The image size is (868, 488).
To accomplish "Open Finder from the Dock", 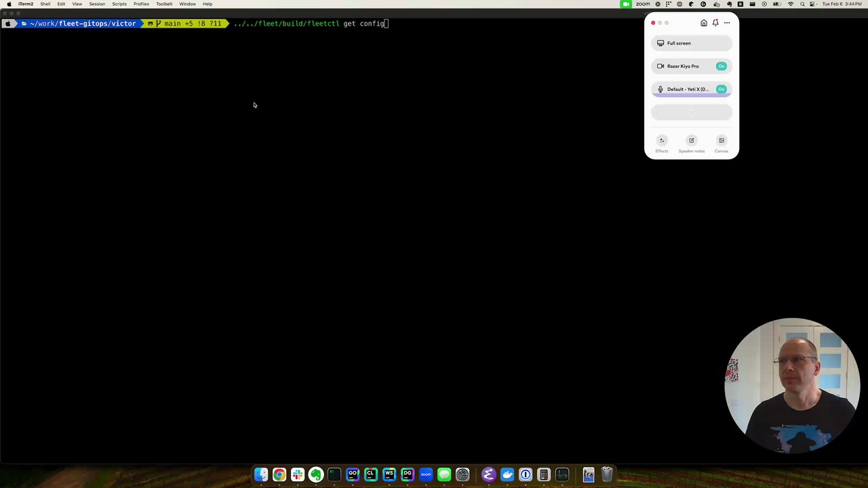I will point(261,474).
